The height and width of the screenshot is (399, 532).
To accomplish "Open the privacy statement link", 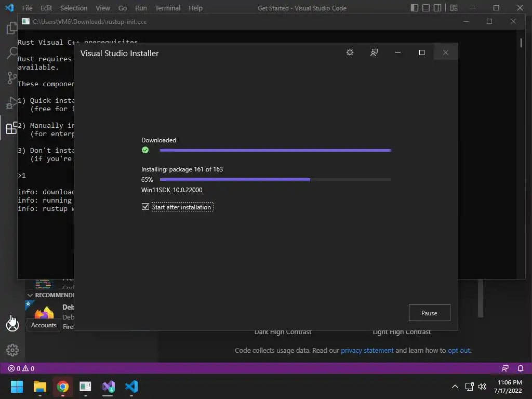I will click(367, 350).
